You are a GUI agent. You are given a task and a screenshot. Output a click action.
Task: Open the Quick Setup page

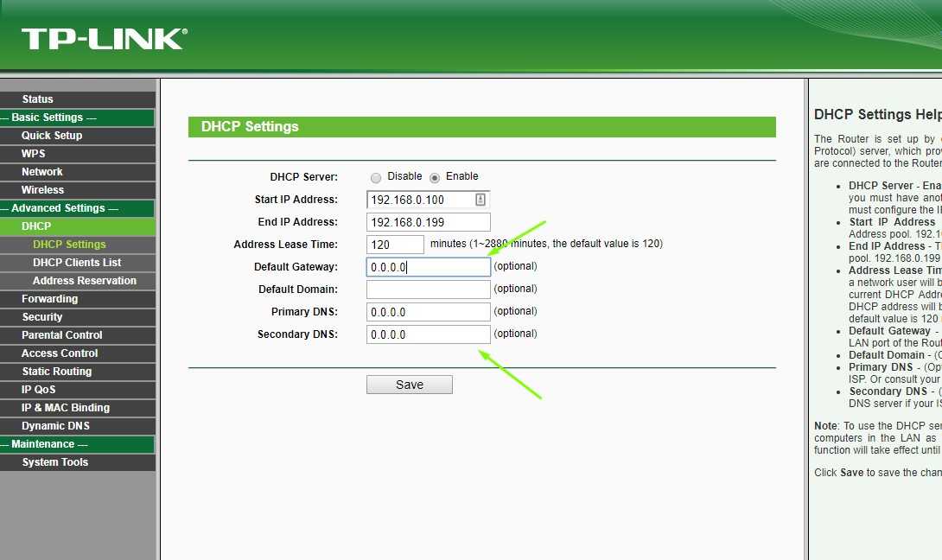(52, 136)
